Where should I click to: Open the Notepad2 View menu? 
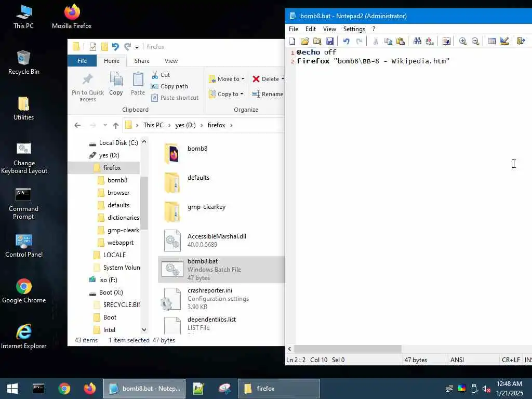pos(329,29)
